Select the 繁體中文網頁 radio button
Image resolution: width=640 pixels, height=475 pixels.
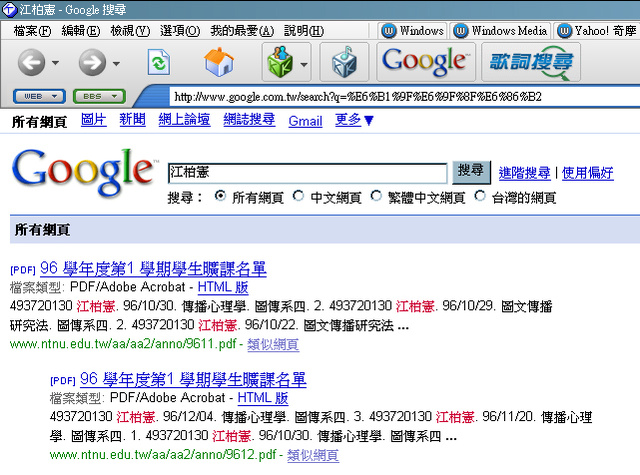tap(376, 196)
